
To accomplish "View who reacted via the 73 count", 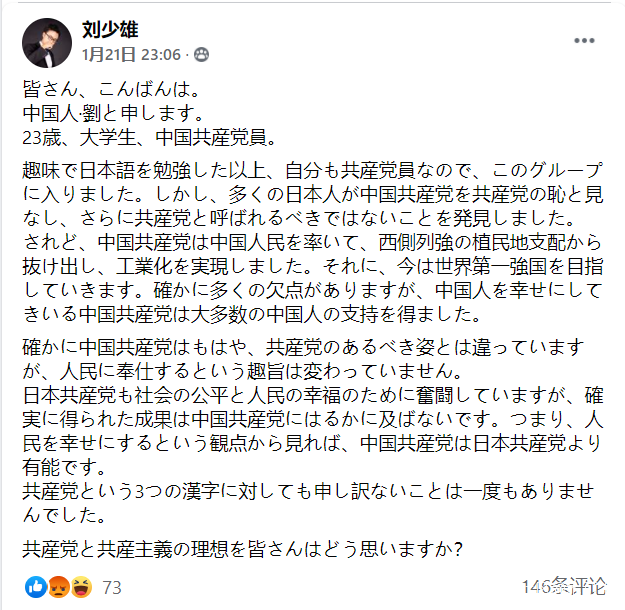I will click(112, 587).
